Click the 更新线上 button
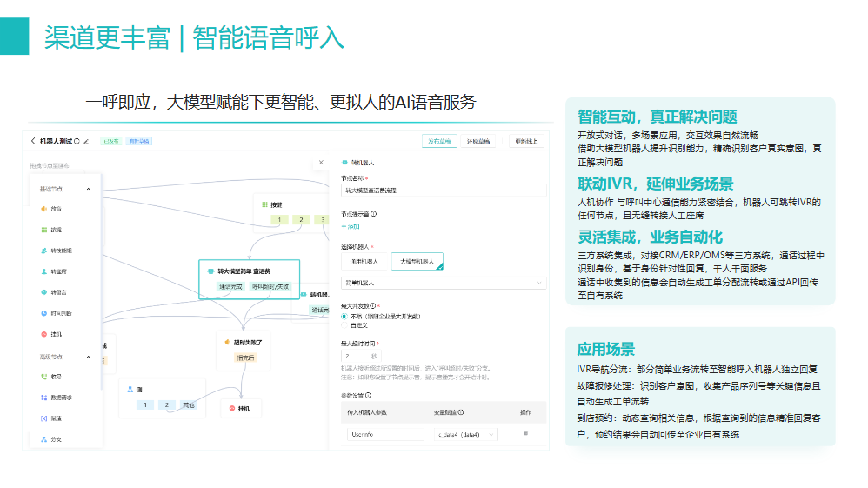 point(526,141)
